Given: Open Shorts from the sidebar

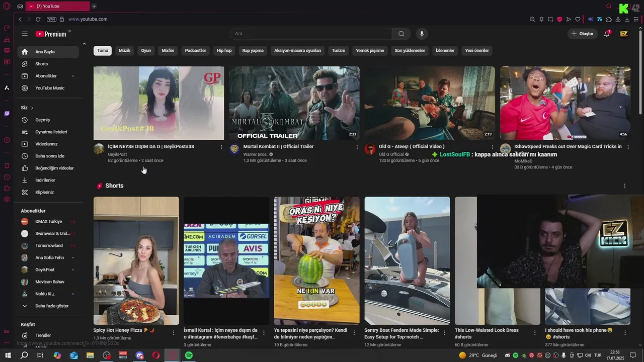Looking at the screenshot, I should point(48,64).
